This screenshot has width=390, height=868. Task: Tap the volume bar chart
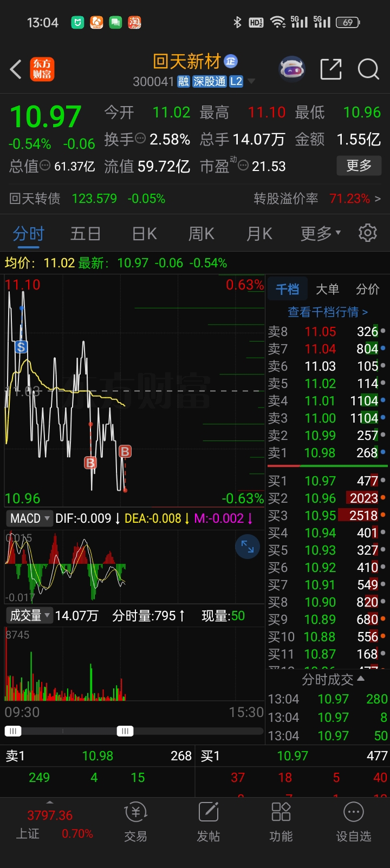click(134, 665)
